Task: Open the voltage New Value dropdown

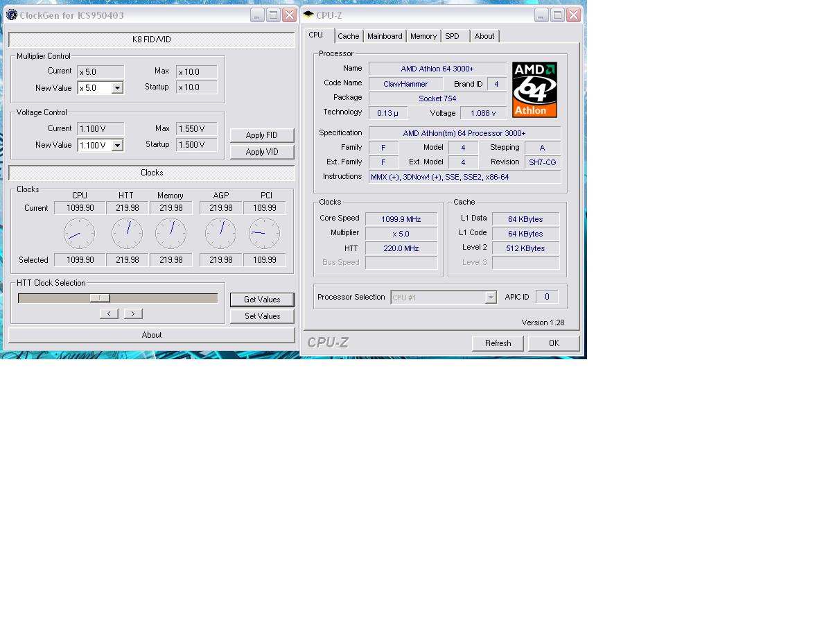Action: 117,146
